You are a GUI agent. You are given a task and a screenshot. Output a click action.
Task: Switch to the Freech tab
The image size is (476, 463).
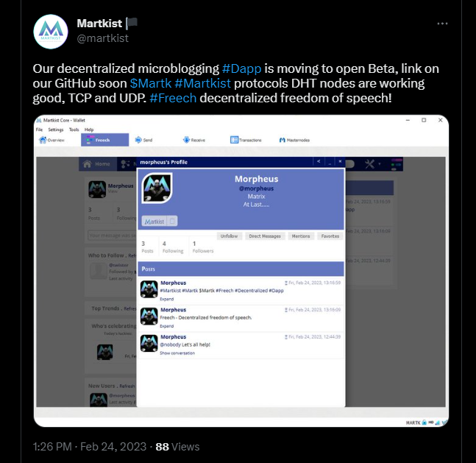104,140
